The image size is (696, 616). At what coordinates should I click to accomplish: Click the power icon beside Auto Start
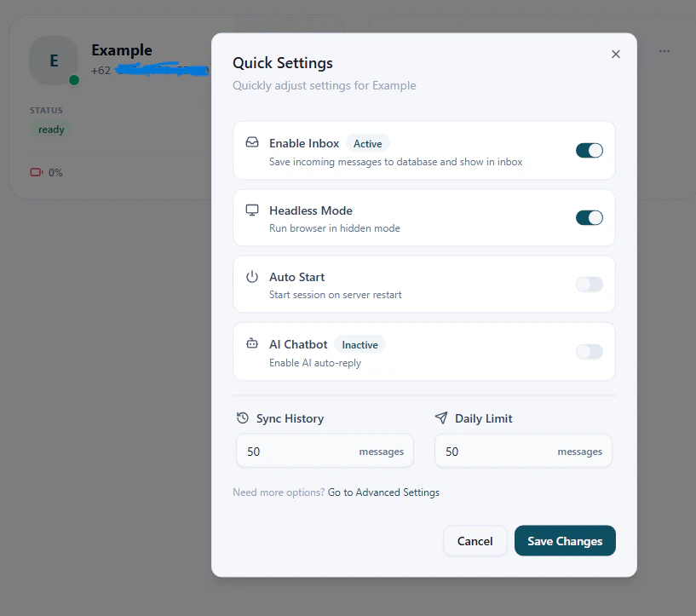(x=251, y=277)
